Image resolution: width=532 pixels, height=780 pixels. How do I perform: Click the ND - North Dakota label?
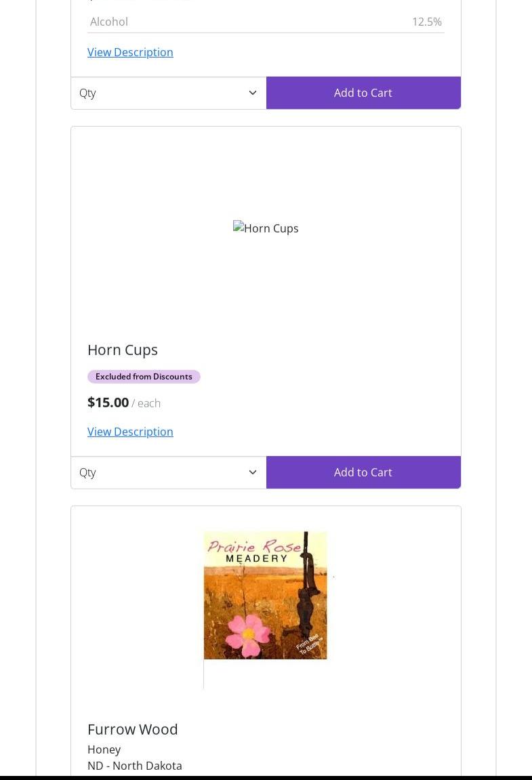(x=135, y=766)
